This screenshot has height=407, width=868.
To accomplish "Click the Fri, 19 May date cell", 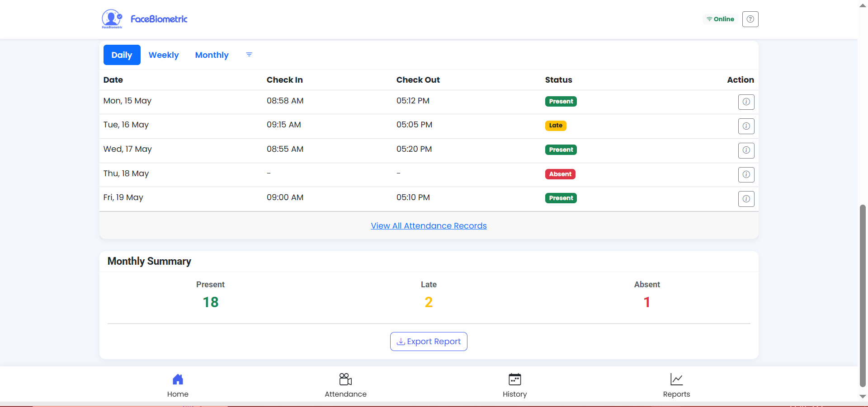I will [x=123, y=197].
